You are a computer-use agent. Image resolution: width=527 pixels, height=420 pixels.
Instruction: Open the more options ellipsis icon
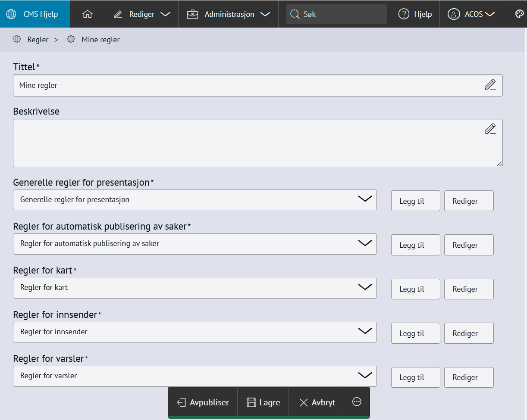point(357,402)
